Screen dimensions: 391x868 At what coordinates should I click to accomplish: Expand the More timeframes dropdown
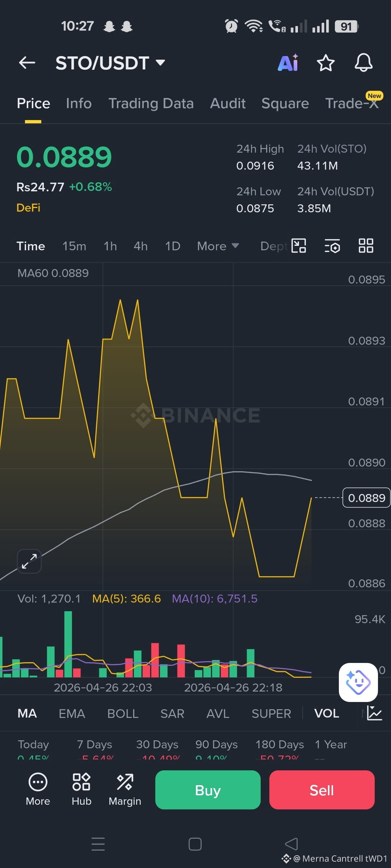click(218, 246)
